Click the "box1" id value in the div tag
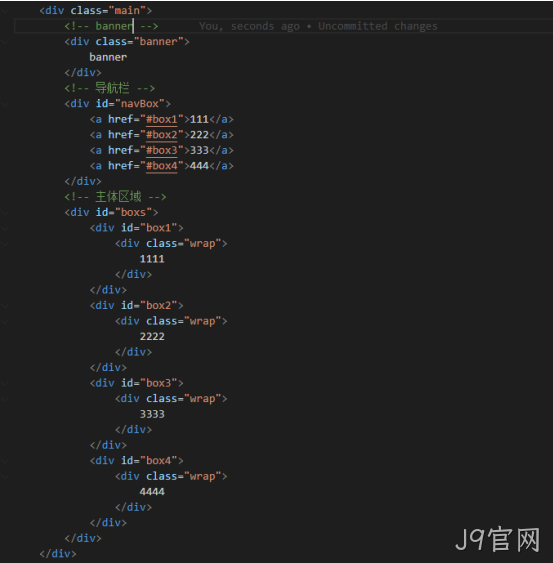 (x=158, y=228)
